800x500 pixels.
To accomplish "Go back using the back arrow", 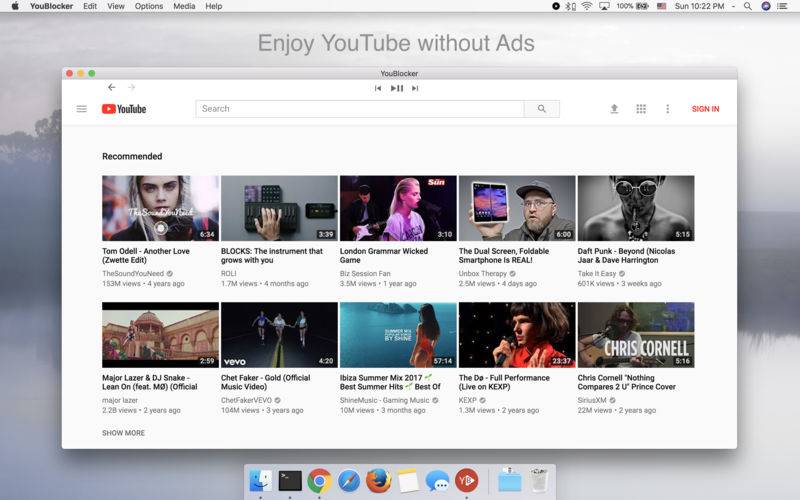I will tap(111, 88).
